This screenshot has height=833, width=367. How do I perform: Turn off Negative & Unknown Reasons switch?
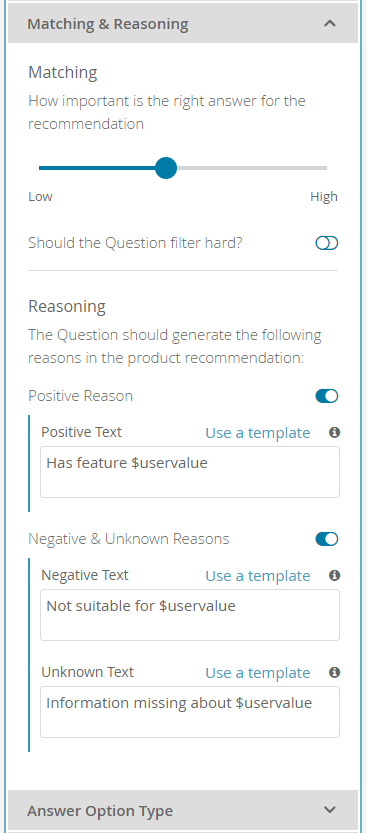pos(327,539)
